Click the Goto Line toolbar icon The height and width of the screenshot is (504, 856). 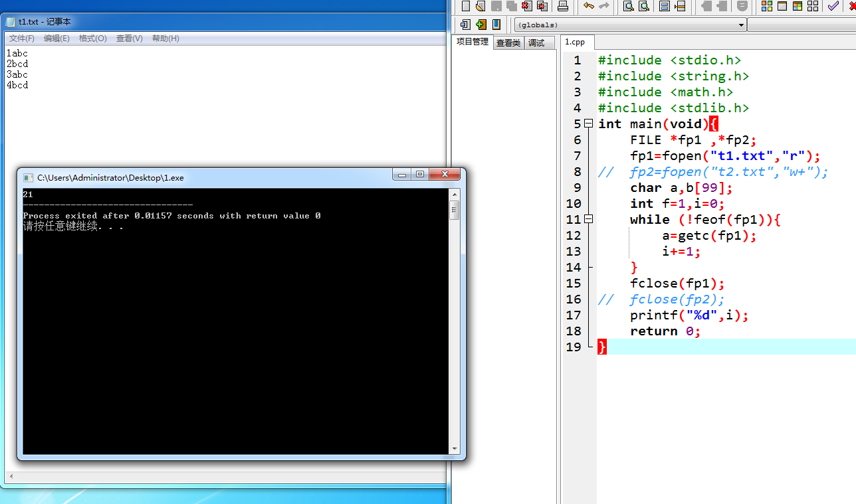pyautogui.click(x=680, y=6)
